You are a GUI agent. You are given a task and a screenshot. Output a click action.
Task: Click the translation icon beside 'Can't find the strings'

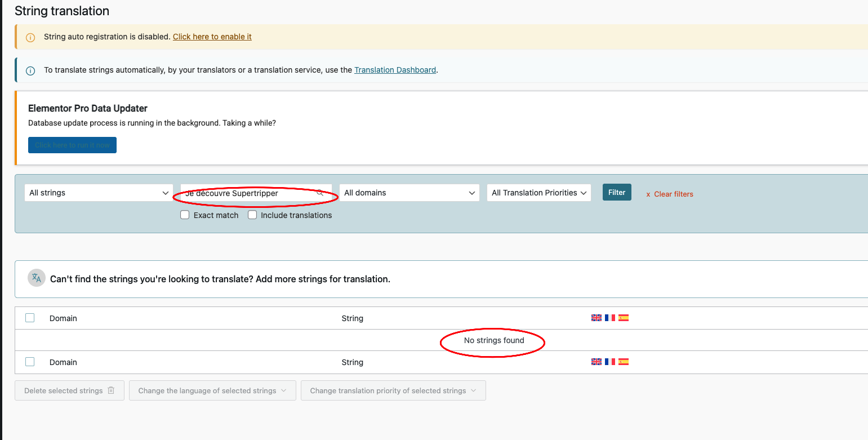(x=37, y=278)
